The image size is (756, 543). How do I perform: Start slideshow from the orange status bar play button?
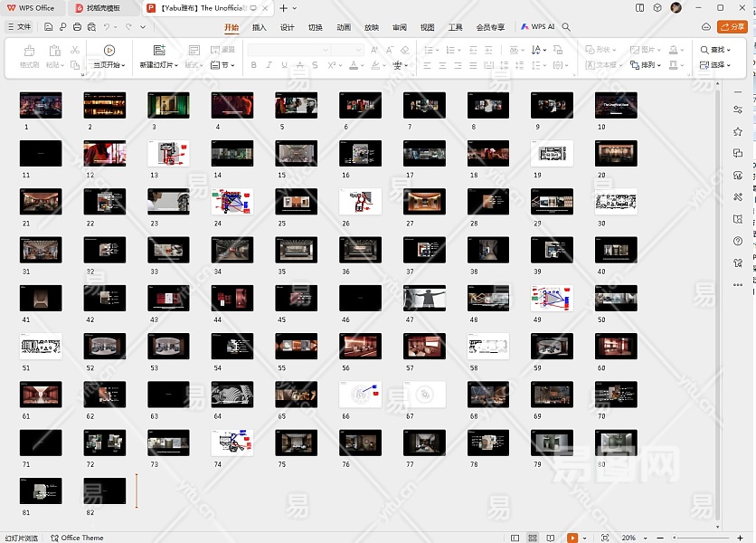pyautogui.click(x=572, y=538)
